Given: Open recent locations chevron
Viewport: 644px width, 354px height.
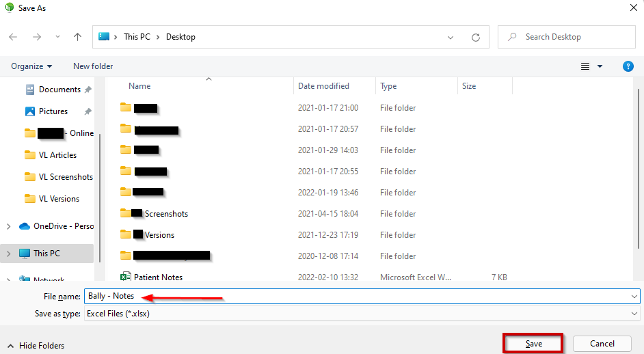Looking at the screenshot, I should pos(57,37).
